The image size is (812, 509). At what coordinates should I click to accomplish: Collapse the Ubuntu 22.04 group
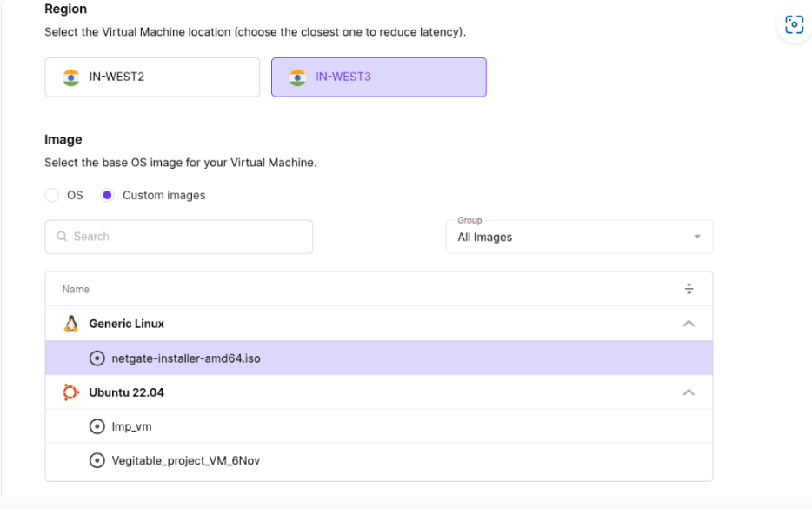pos(689,392)
